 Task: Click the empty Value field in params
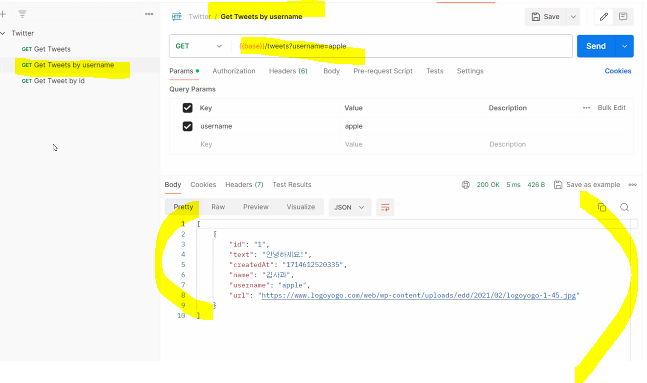pyautogui.click(x=412, y=144)
